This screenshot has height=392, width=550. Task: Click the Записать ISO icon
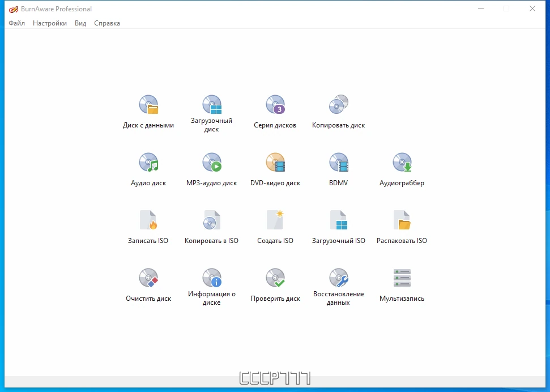coord(148,220)
